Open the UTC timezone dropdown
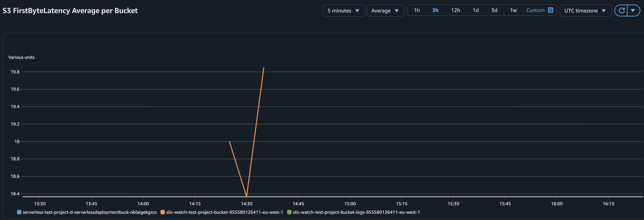This screenshot has width=644, height=220. click(585, 10)
